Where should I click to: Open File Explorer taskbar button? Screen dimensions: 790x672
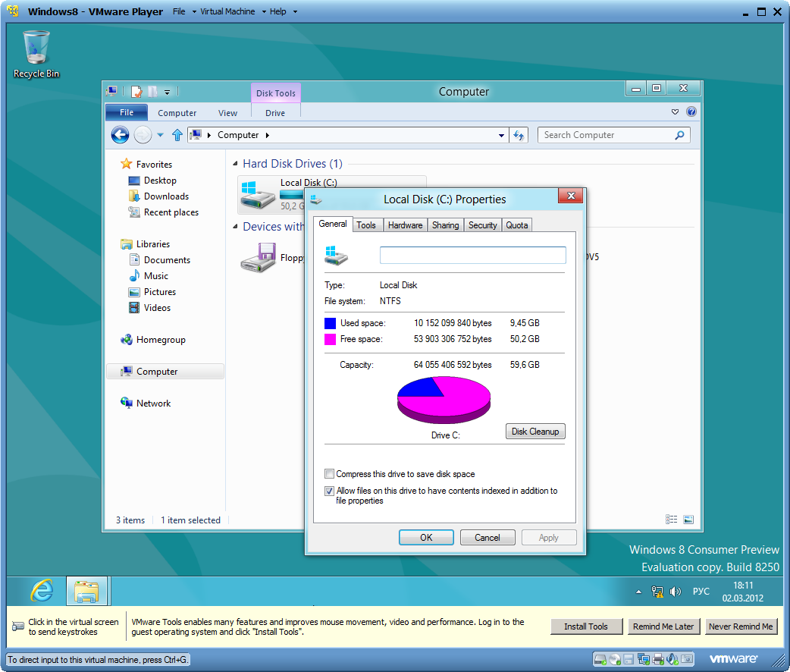86,591
